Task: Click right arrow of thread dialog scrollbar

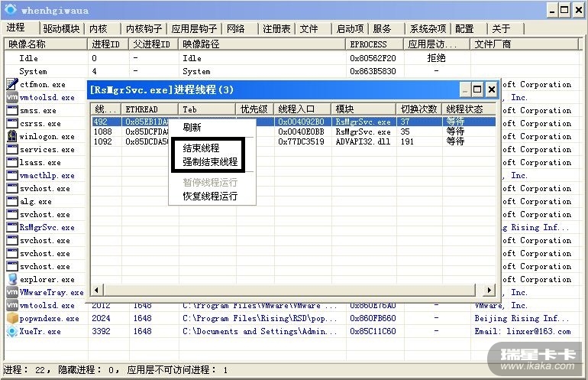Action: 489,290
